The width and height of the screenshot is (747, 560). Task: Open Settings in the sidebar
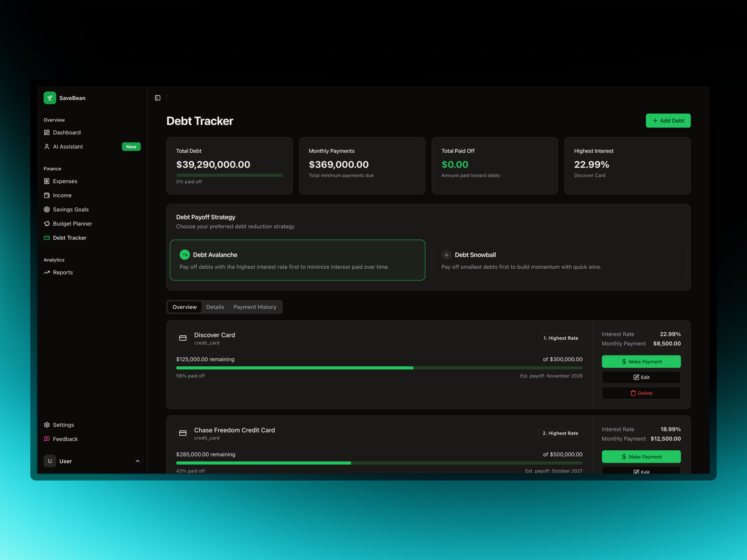[92, 425]
